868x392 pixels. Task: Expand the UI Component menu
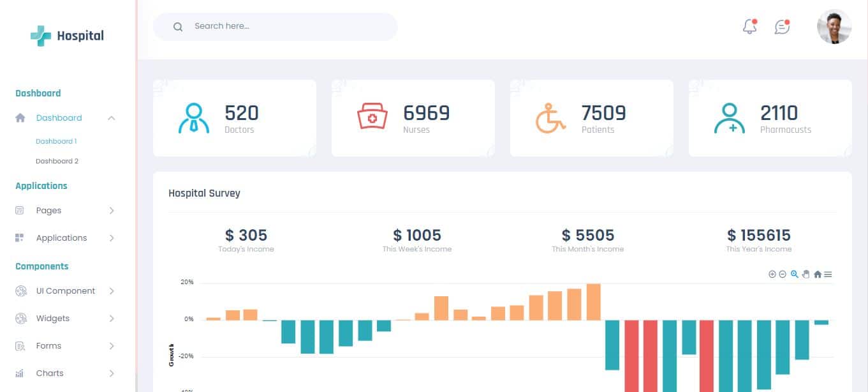[x=64, y=290]
